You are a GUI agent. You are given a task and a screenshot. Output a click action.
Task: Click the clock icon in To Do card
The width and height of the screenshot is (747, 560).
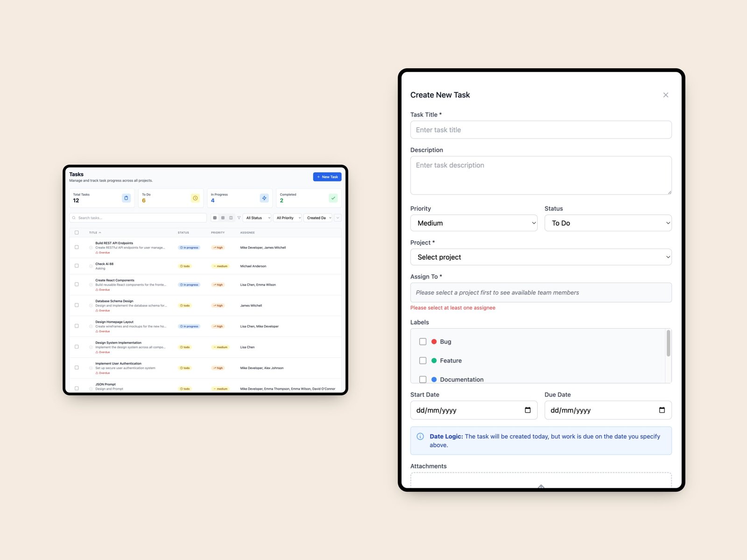pos(195,198)
